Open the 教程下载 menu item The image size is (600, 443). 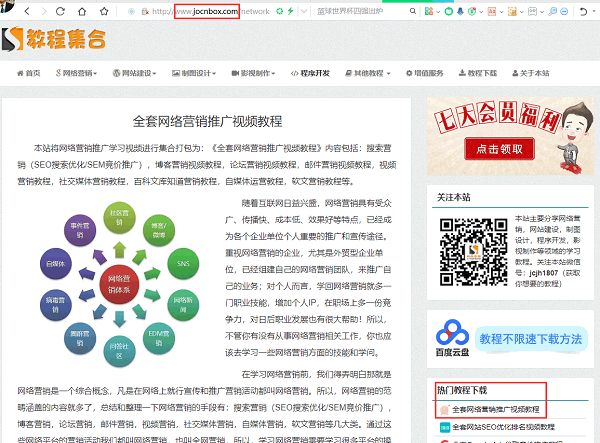tap(478, 73)
